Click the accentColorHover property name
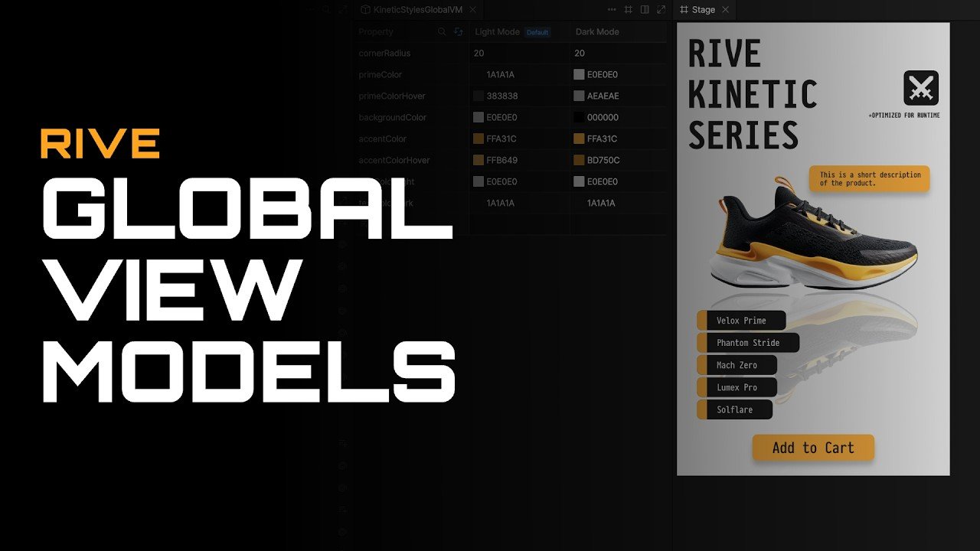This screenshot has height=551, width=980. pos(394,161)
